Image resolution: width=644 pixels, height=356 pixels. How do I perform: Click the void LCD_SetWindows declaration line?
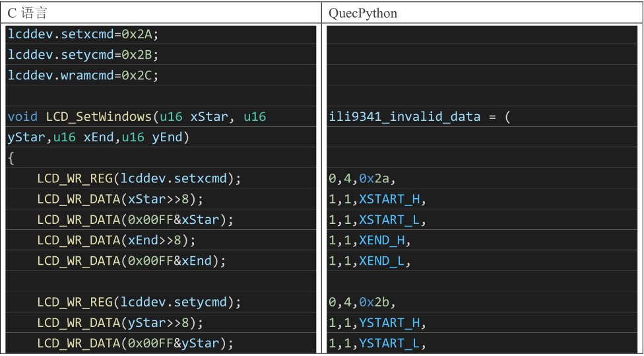coord(137,117)
